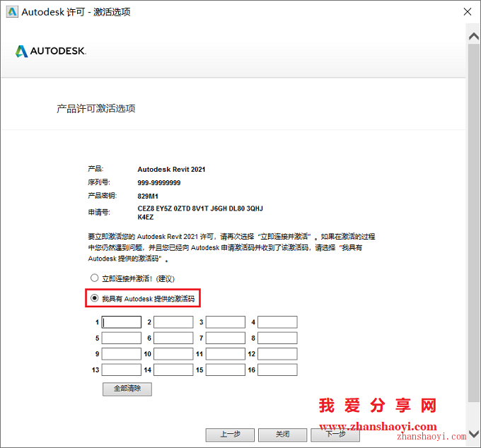
Task: Click activation code field 15
Action: click(x=226, y=370)
